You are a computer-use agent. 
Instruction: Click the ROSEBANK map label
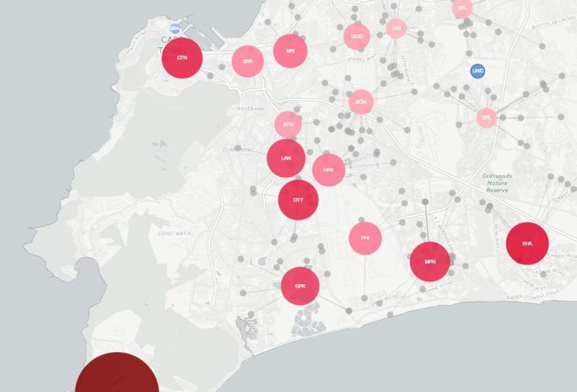(x=250, y=109)
